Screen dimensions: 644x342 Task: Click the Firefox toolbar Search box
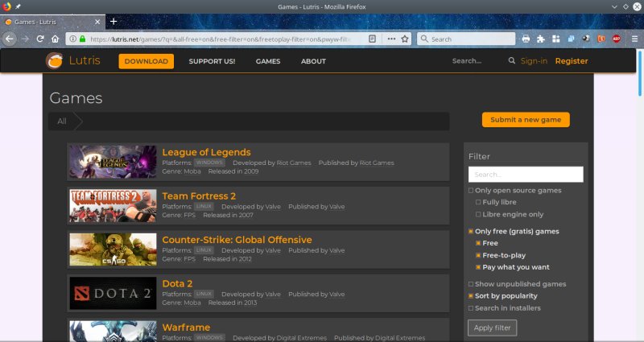tap(466, 39)
